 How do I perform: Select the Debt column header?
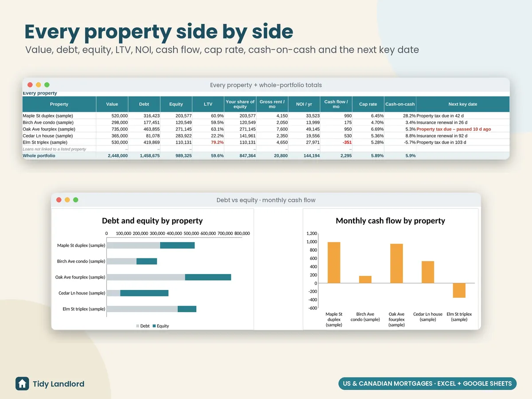coord(144,104)
